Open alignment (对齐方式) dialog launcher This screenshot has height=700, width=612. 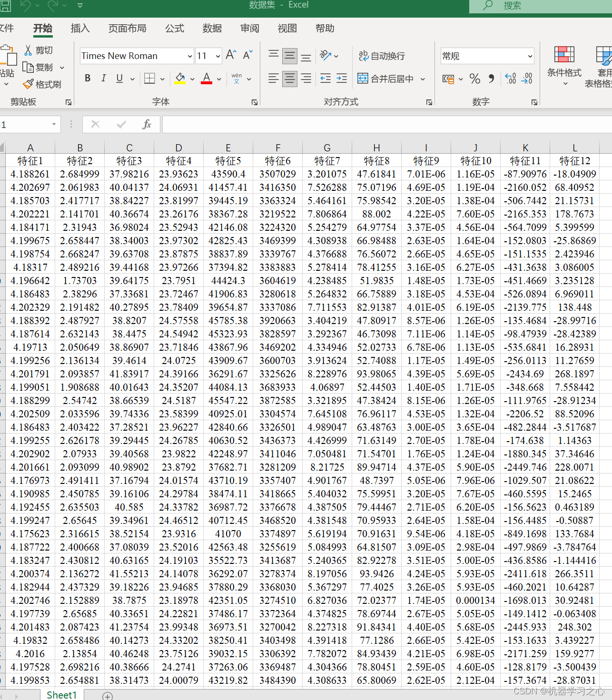tap(429, 102)
